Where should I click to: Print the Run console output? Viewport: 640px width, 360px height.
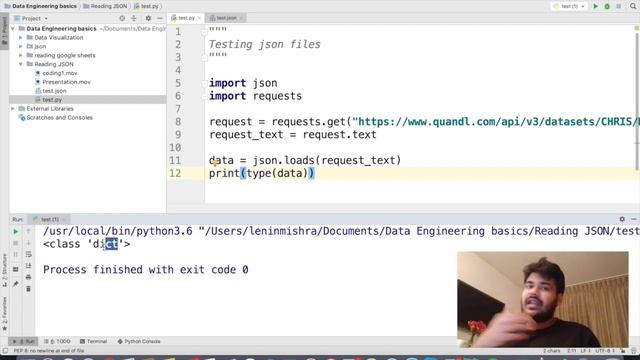click(x=29, y=277)
